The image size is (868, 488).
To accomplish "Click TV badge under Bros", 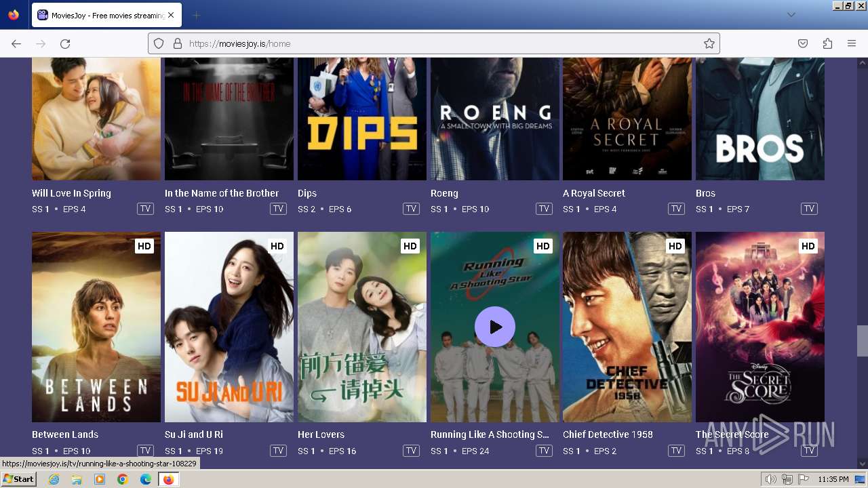I will tap(809, 209).
